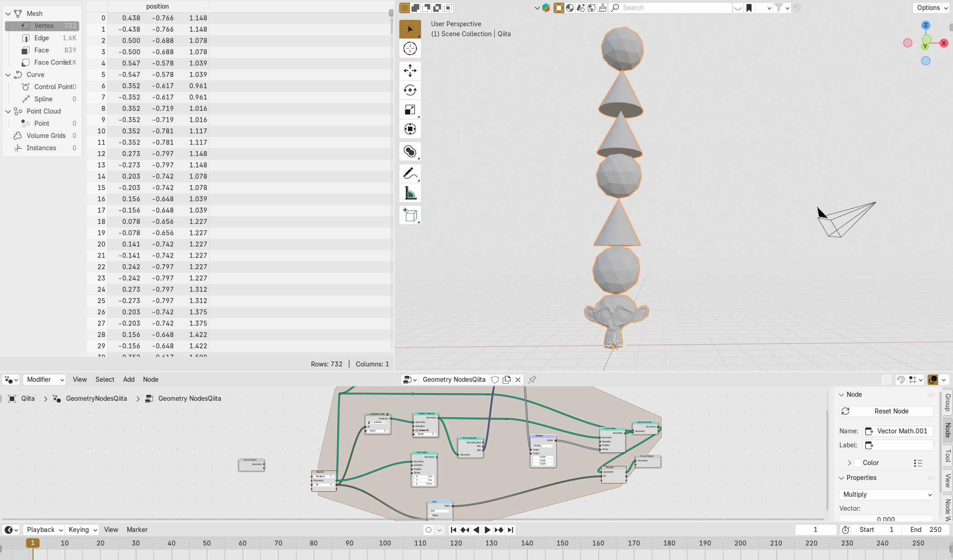Collapse the Mesh tree section
The image size is (953, 560).
point(8,14)
